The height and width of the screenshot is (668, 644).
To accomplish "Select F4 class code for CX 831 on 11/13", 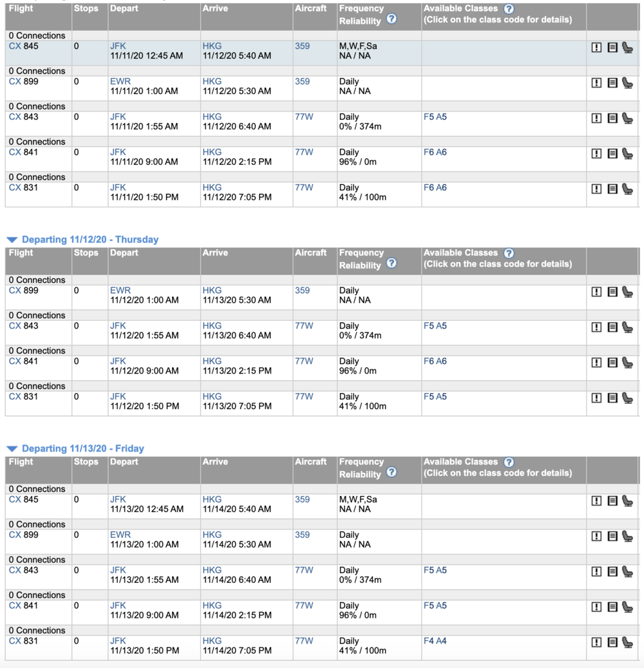I will (x=428, y=641).
